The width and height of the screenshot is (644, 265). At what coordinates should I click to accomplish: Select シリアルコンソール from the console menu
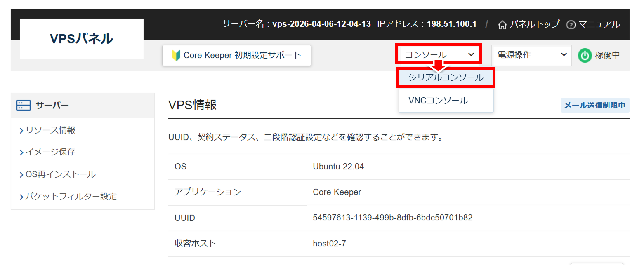click(446, 77)
